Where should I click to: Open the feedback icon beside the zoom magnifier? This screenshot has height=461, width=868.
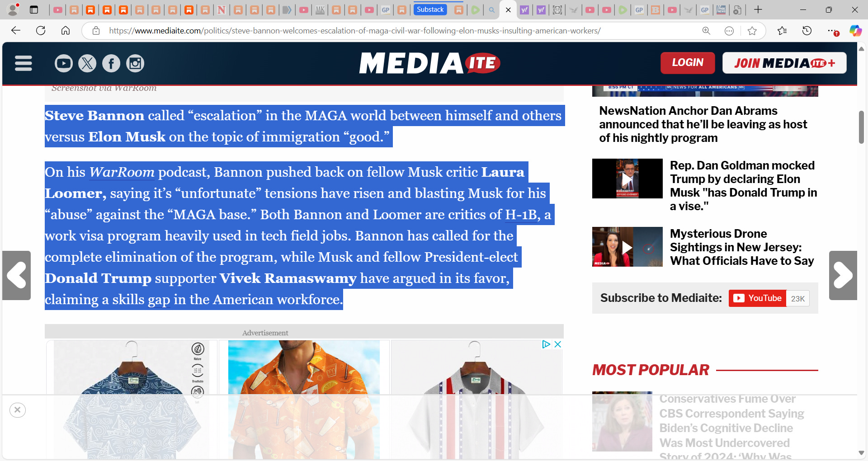729,31
